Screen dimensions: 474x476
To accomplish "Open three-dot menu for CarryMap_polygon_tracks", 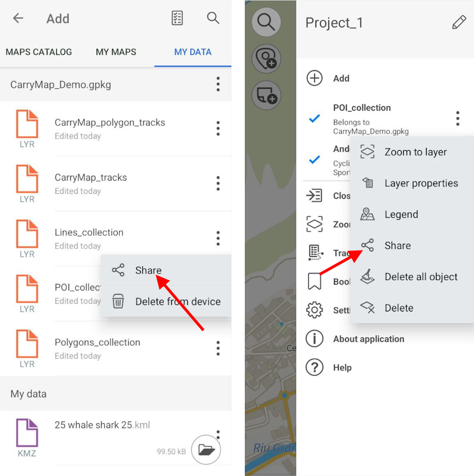I will click(x=218, y=128).
